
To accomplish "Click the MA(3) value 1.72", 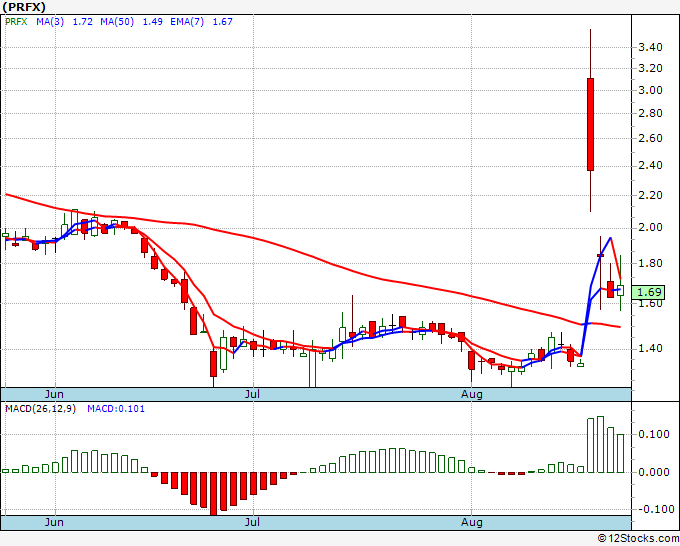I will [82, 22].
